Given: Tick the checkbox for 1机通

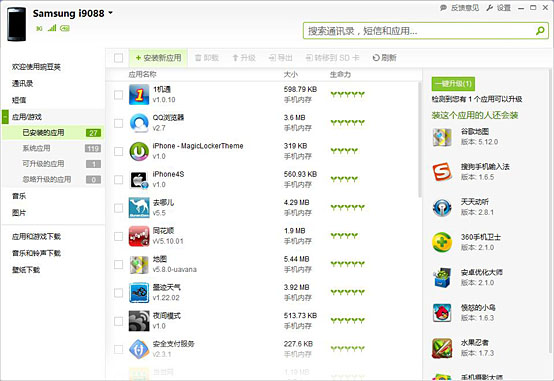Looking at the screenshot, I should [x=118, y=95].
